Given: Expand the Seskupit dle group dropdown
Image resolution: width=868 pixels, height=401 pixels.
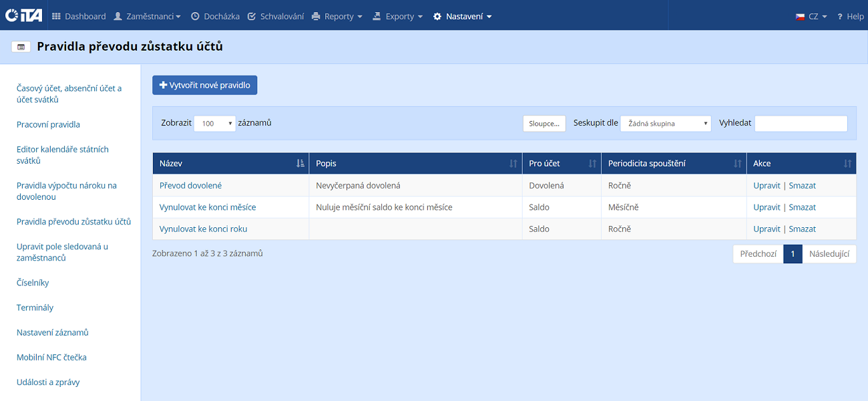Looking at the screenshot, I should 665,124.
